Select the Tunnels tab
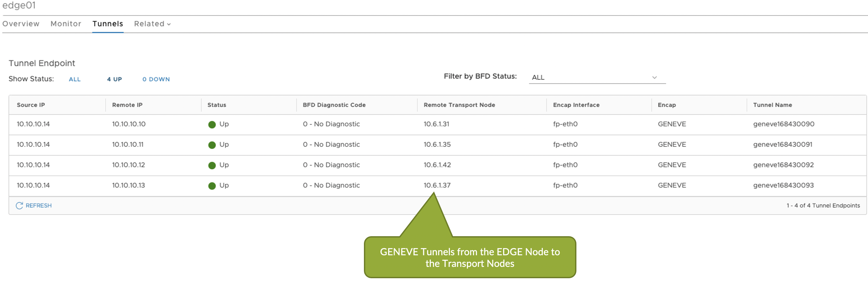This screenshot has width=868, height=285. [x=108, y=24]
